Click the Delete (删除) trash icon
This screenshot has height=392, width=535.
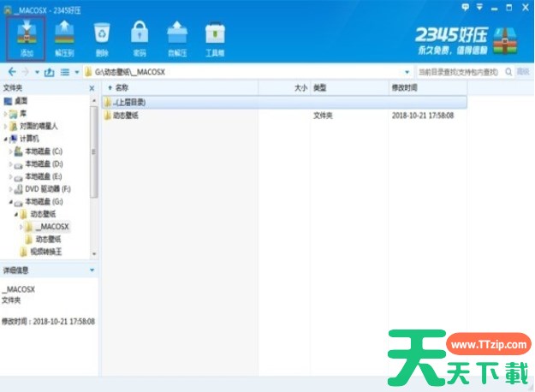click(x=102, y=38)
